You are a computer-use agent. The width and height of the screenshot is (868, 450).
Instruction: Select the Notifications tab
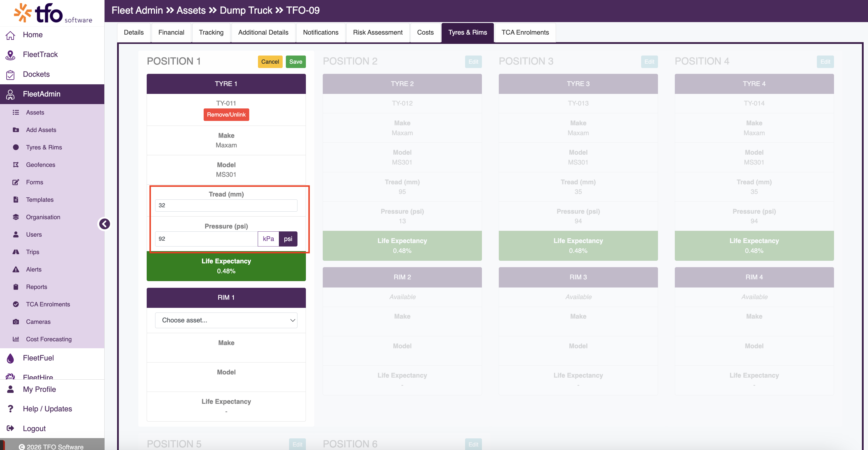(x=320, y=33)
